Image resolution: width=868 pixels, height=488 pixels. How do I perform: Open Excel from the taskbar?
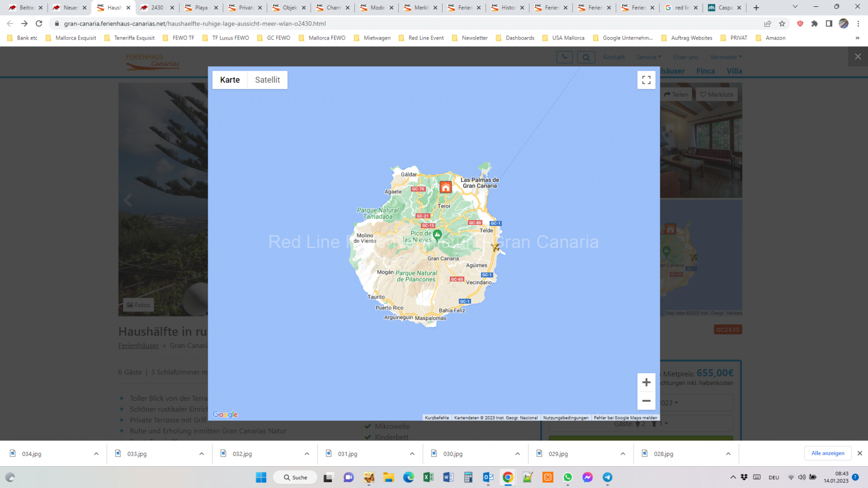pos(428,477)
